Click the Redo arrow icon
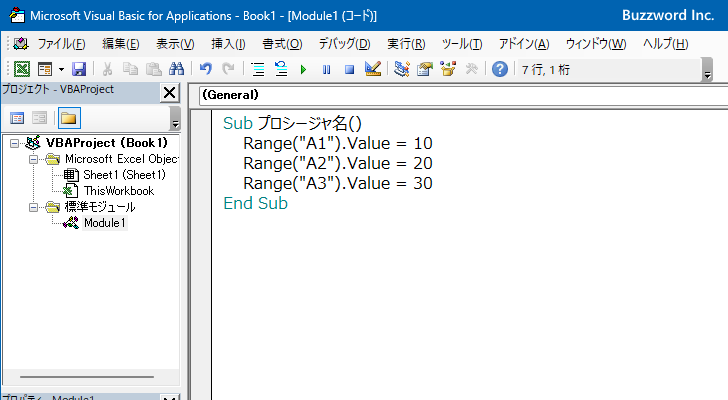 point(228,69)
